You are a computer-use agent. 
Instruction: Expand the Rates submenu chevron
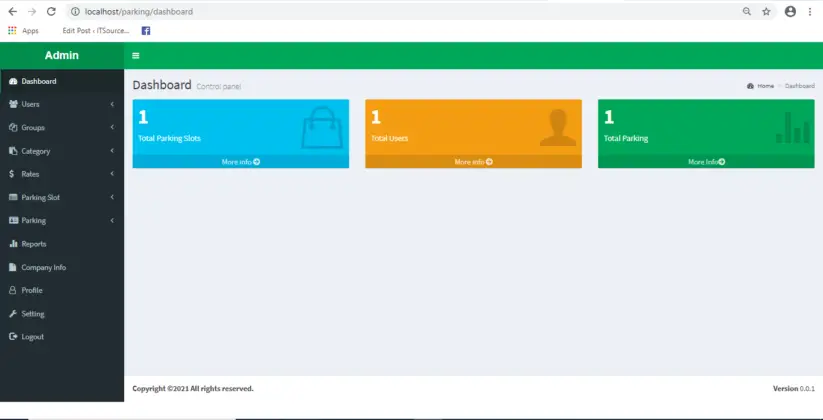[112, 174]
